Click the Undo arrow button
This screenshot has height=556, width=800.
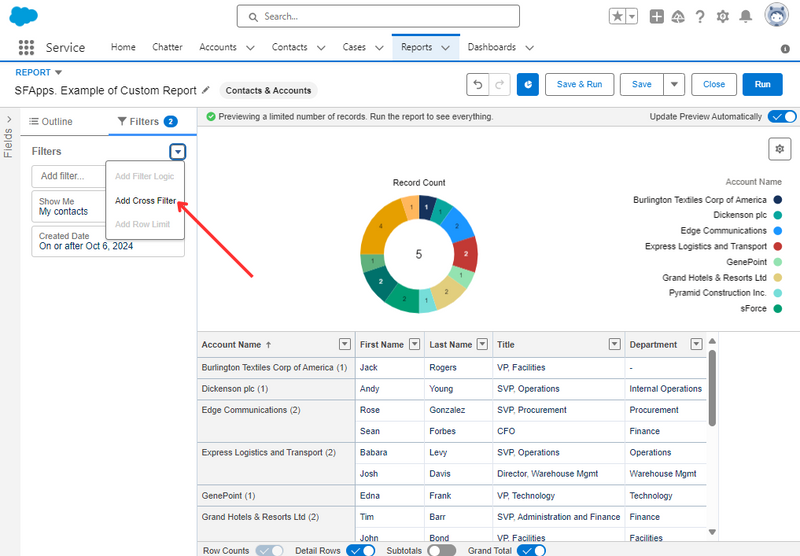478,84
